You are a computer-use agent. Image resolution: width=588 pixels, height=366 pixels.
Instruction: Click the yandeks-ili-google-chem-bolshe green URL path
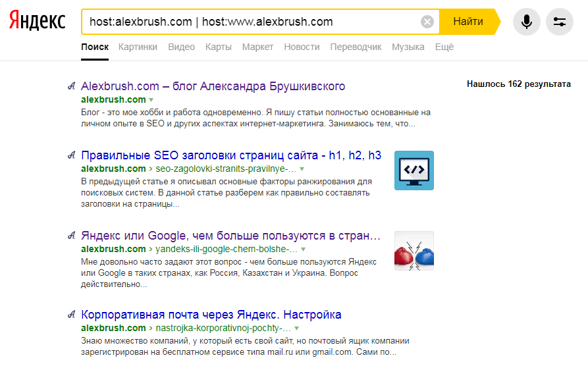click(x=227, y=249)
